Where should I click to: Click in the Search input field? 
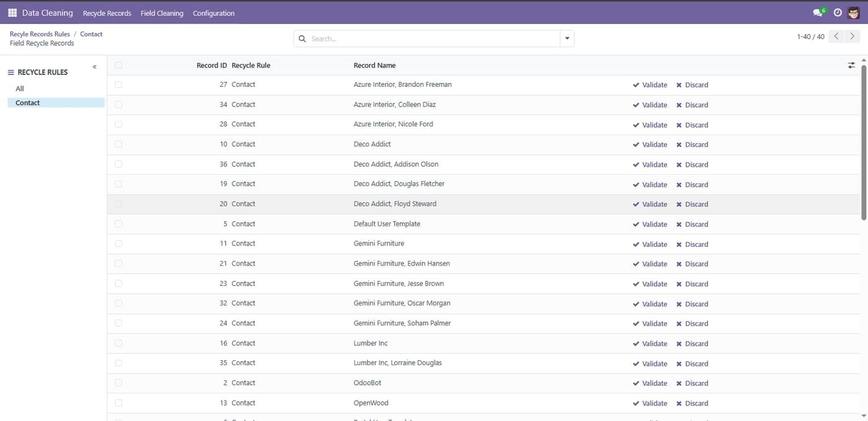point(434,38)
